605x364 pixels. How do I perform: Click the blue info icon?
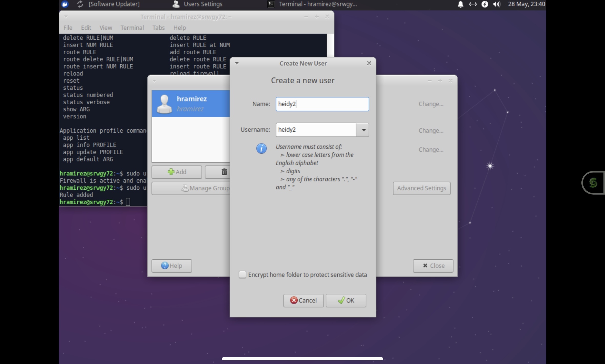coord(261,148)
